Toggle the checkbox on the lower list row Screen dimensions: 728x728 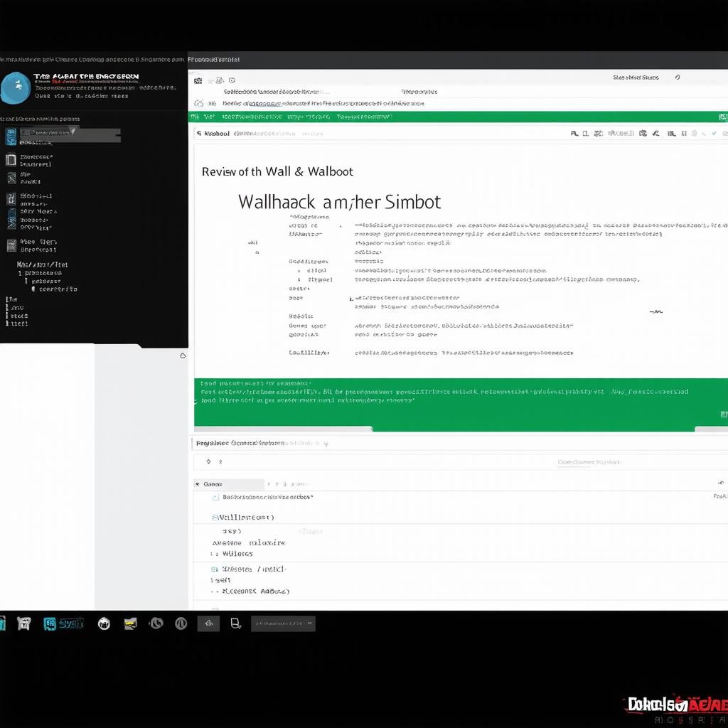(x=214, y=569)
